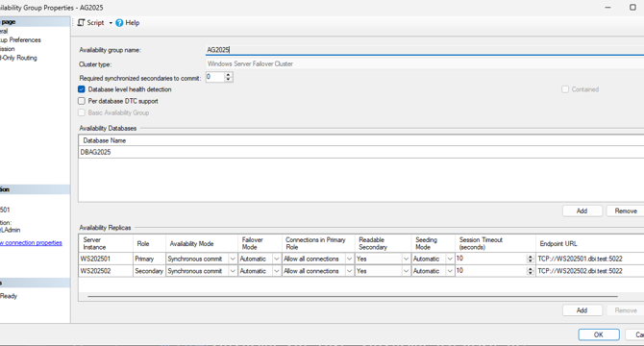Click Add under Availability Replicas
This screenshot has height=346, width=644.
pyautogui.click(x=582, y=310)
